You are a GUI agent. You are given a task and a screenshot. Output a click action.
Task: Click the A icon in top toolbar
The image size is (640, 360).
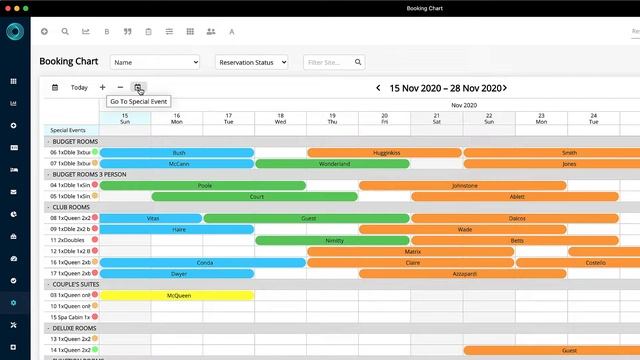[232, 31]
